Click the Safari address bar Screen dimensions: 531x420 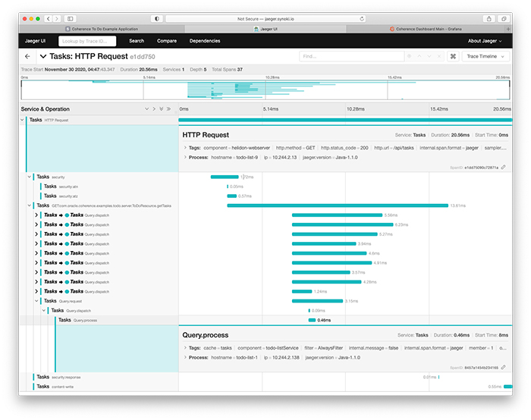265,19
